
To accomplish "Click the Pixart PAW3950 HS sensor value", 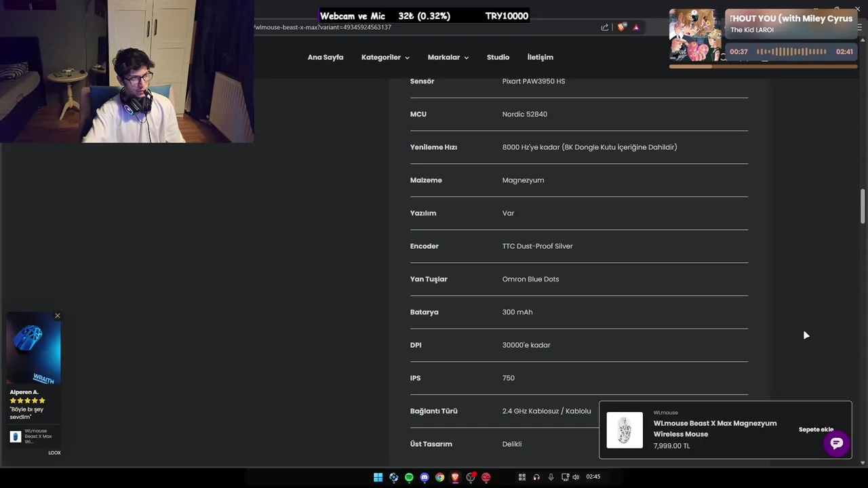I will click(x=533, y=81).
